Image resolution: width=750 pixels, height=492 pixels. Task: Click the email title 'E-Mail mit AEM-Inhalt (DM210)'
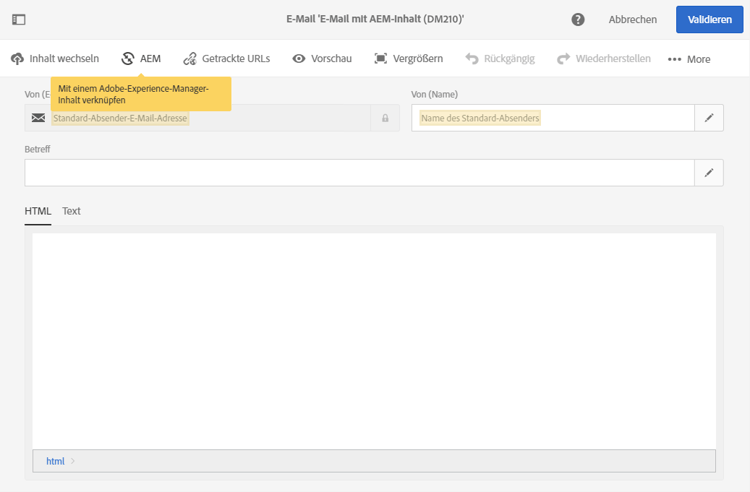point(375,19)
